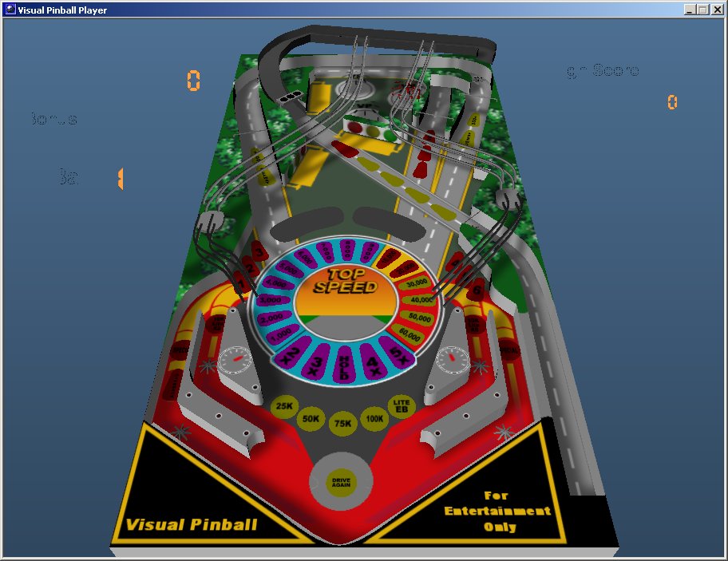Click the 100K yellow insert light

pos(374,417)
